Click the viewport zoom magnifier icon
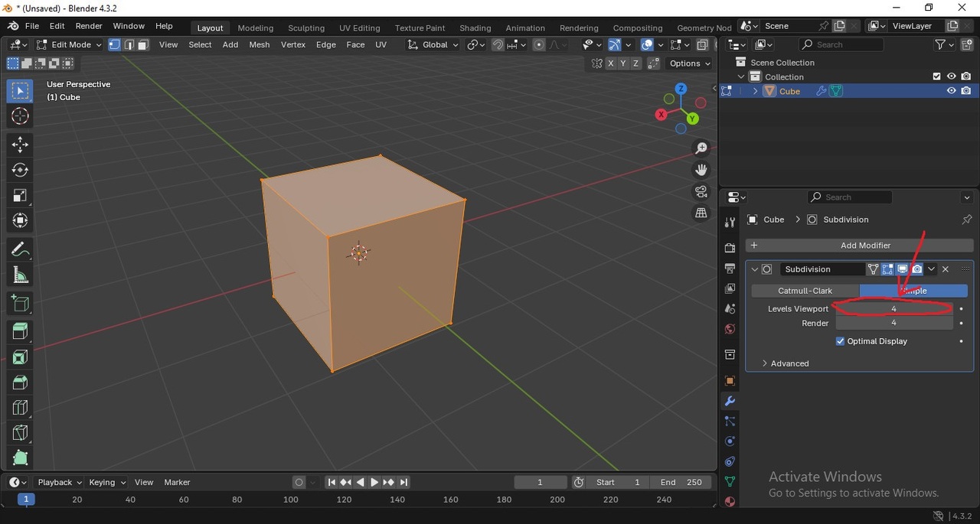The width and height of the screenshot is (980, 524). tap(701, 148)
